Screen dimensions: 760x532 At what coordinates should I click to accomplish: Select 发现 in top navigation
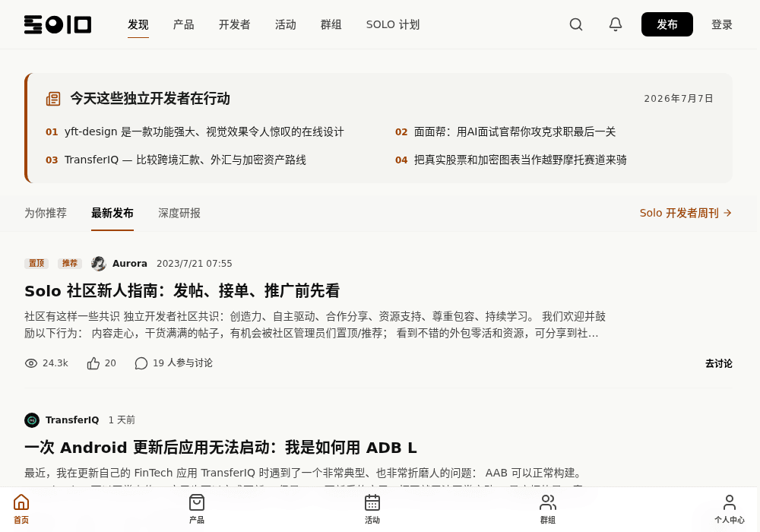point(138,25)
